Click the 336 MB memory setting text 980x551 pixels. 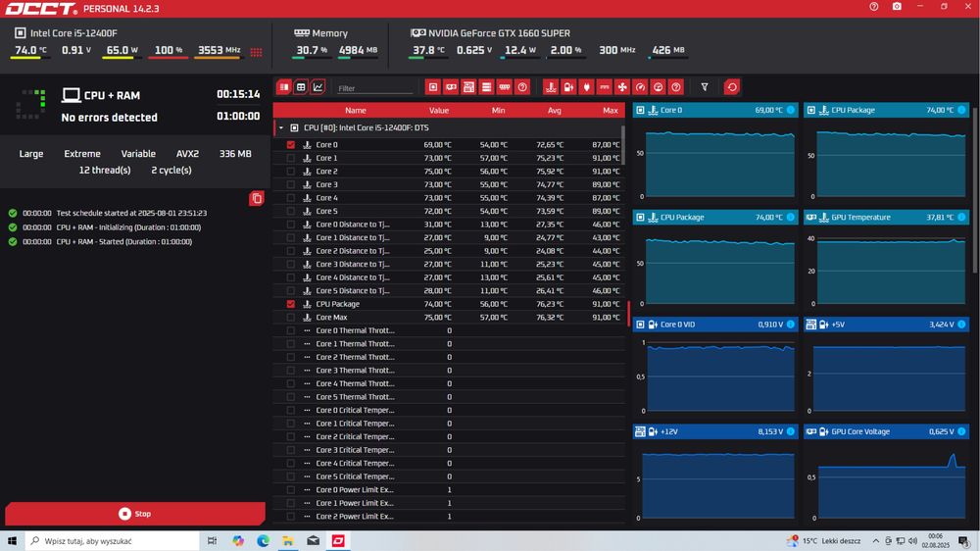[235, 153]
